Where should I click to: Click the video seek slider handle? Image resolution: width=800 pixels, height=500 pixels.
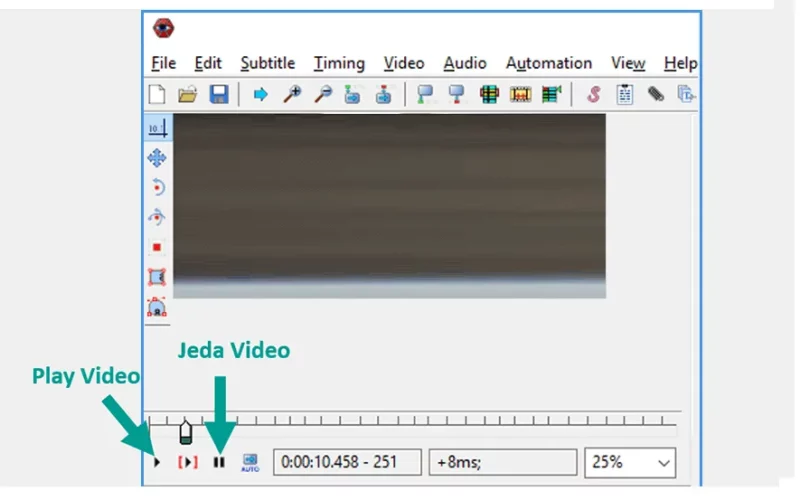(x=186, y=432)
